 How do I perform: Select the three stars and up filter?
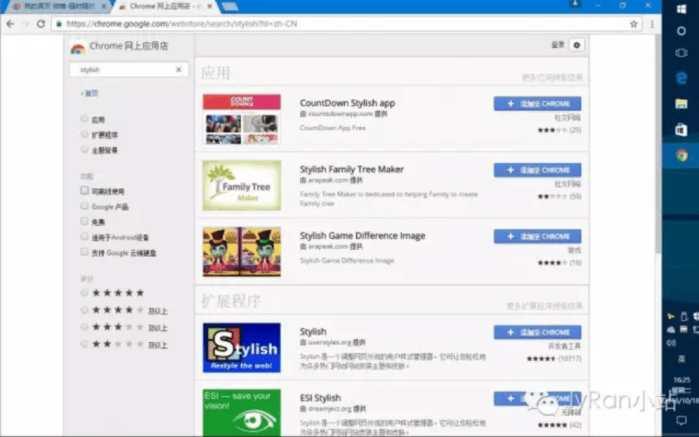[x=84, y=327]
